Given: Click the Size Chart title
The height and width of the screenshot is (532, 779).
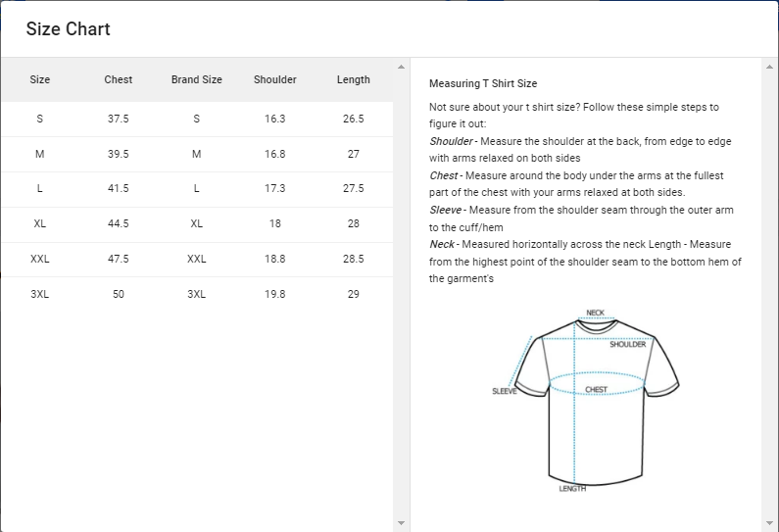Looking at the screenshot, I should tap(68, 28).
